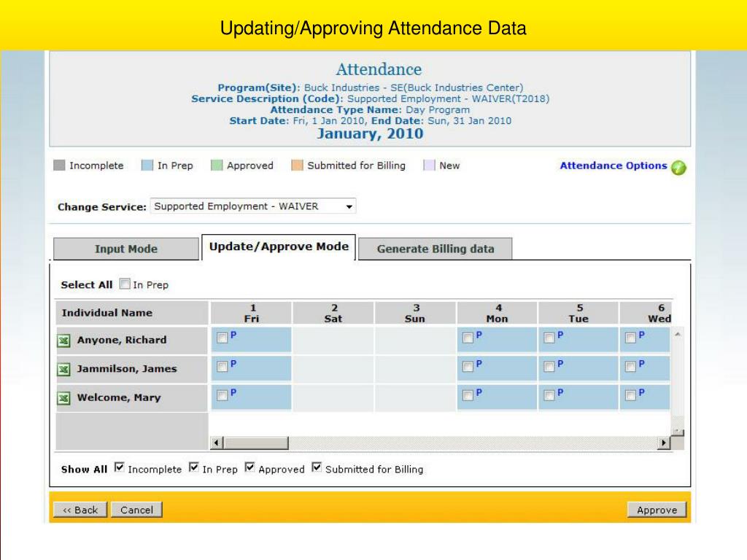Check Jammilson, James's Friday 1 attendance box

[222, 366]
